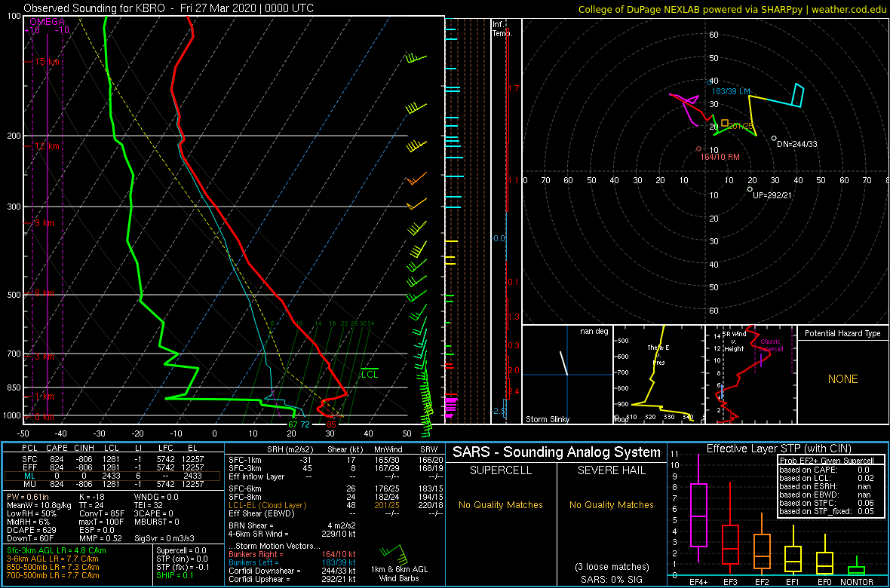Click the (3 loose matches) text

pos(612,566)
